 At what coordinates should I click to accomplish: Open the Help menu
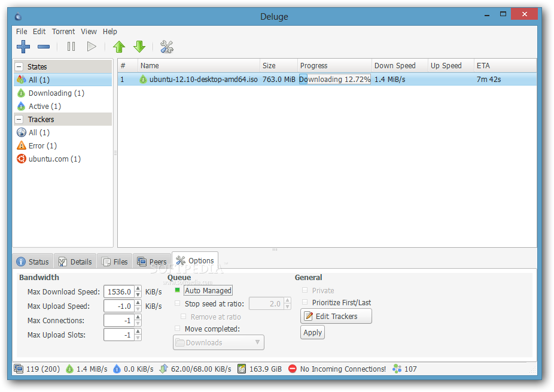point(110,32)
